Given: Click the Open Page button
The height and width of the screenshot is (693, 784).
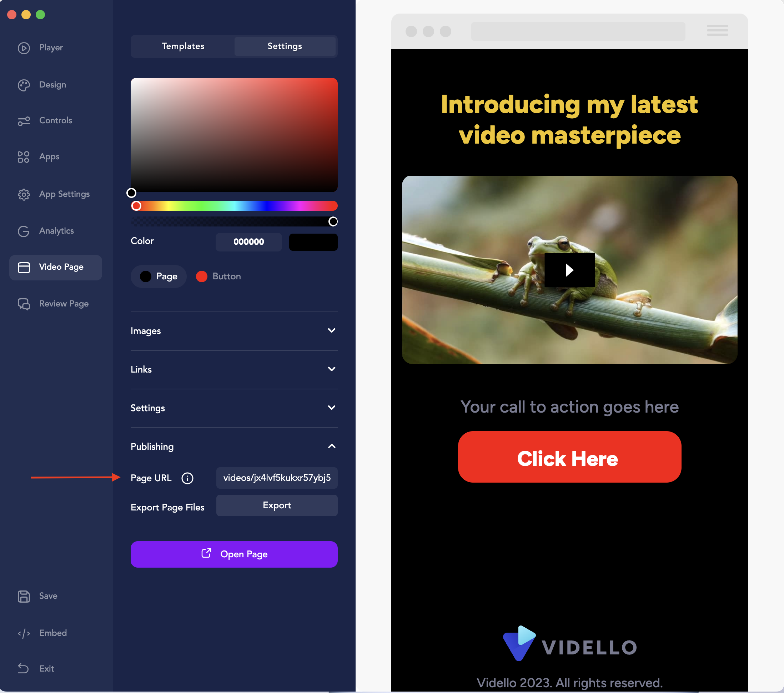Looking at the screenshot, I should [234, 554].
